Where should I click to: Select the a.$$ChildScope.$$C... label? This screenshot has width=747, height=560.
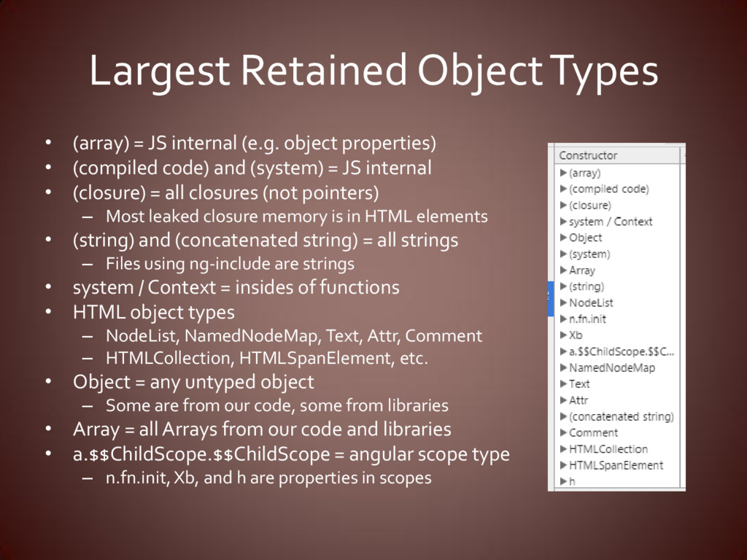622,351
